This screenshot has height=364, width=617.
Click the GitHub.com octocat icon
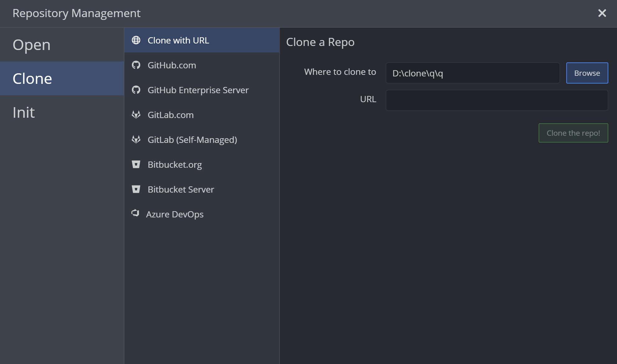136,65
